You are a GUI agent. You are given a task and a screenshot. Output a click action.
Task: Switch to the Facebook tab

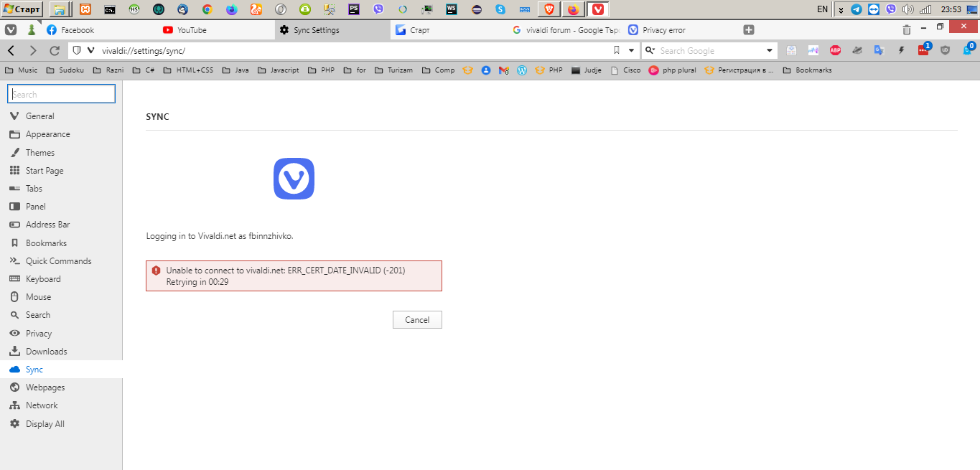coord(99,30)
